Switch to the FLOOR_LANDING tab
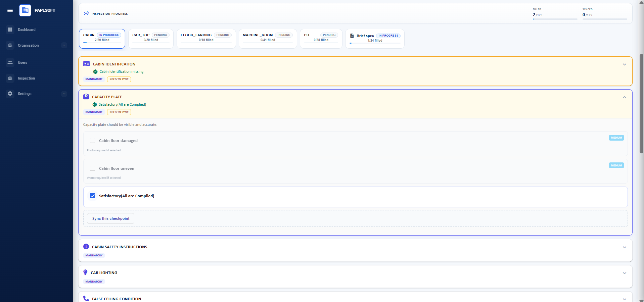Image resolution: width=644 pixels, height=302 pixels. pos(206,39)
